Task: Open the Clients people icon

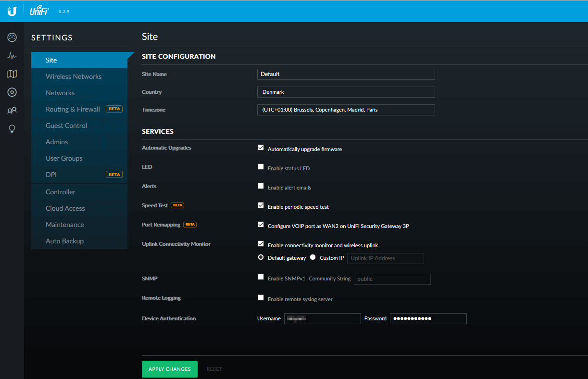Action: 12,111
